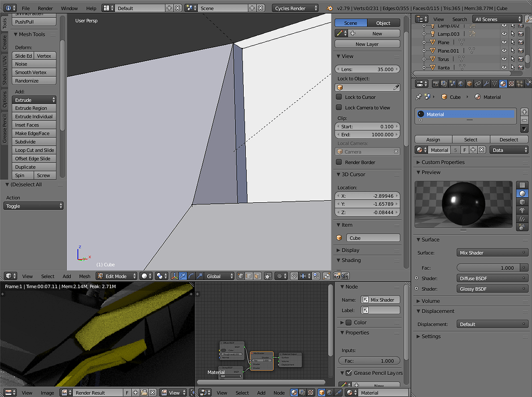Switch to the Object grease pencil tab
532x397 pixels.
tap(383, 23)
